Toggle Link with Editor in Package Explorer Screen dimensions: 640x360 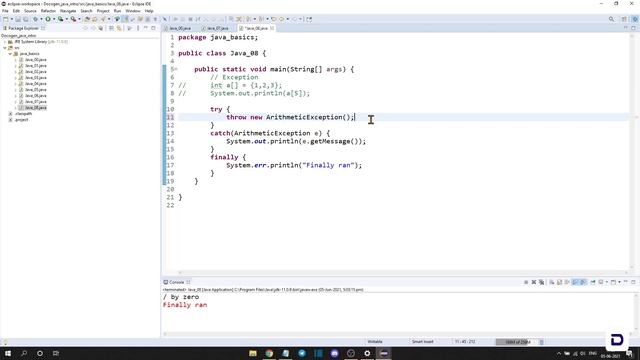click(119, 28)
